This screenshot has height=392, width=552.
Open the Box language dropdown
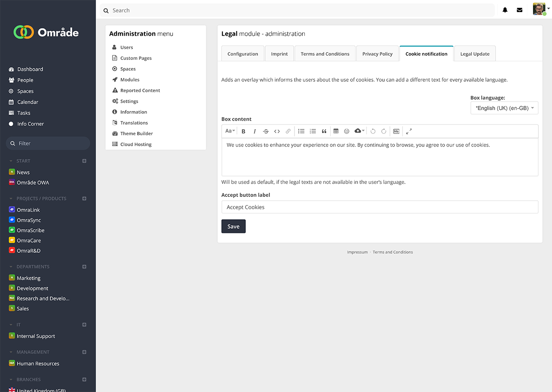(x=504, y=108)
